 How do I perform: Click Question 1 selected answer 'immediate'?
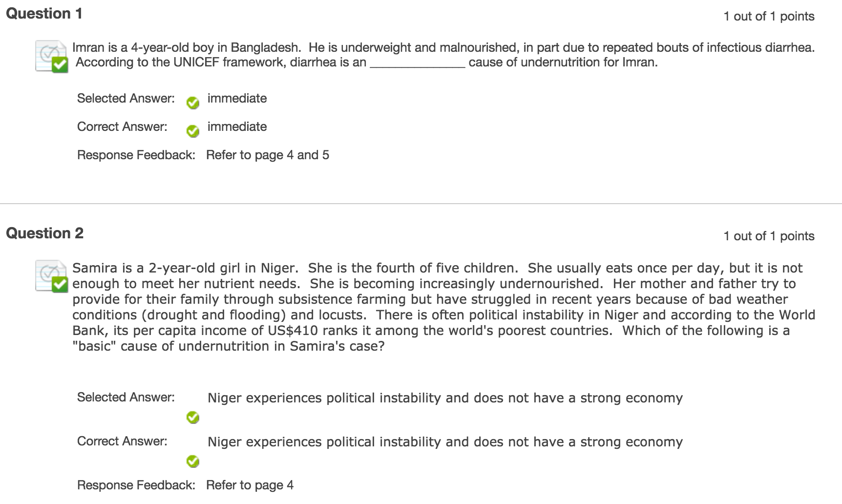point(237,99)
